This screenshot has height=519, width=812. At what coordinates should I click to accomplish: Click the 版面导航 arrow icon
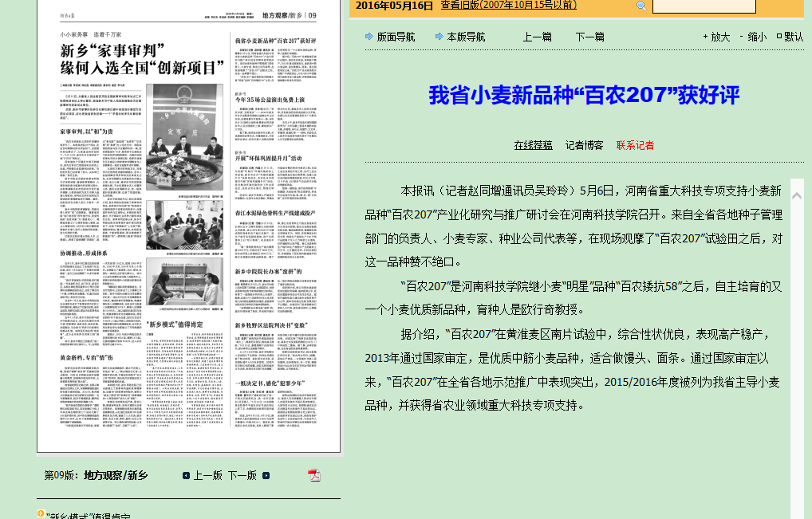tap(369, 37)
